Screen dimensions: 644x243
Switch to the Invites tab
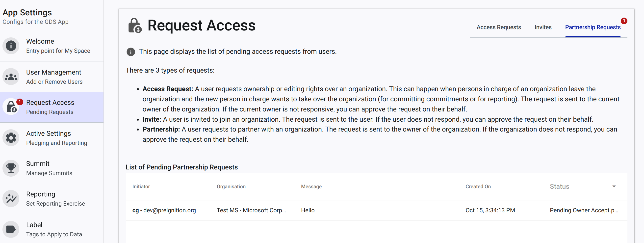tap(543, 27)
